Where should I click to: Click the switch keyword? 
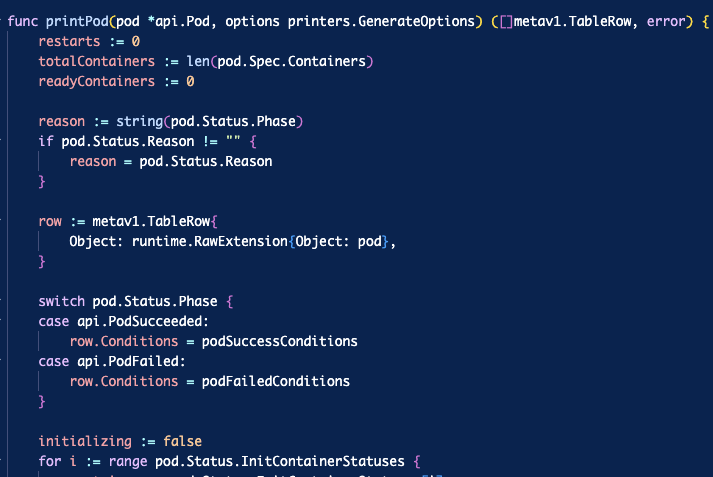pos(62,301)
